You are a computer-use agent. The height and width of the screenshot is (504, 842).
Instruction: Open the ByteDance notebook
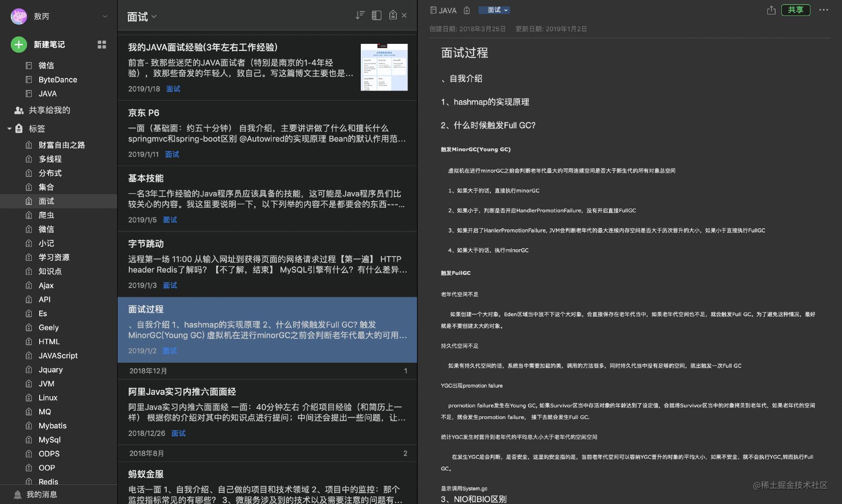click(58, 79)
